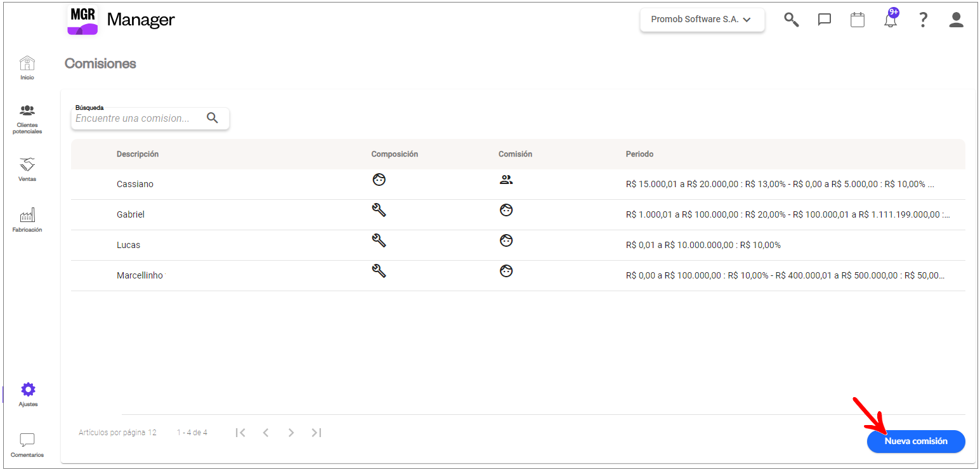Screen dimensions: 980x472
Task: Open help with the question mark icon
Action: (924, 20)
